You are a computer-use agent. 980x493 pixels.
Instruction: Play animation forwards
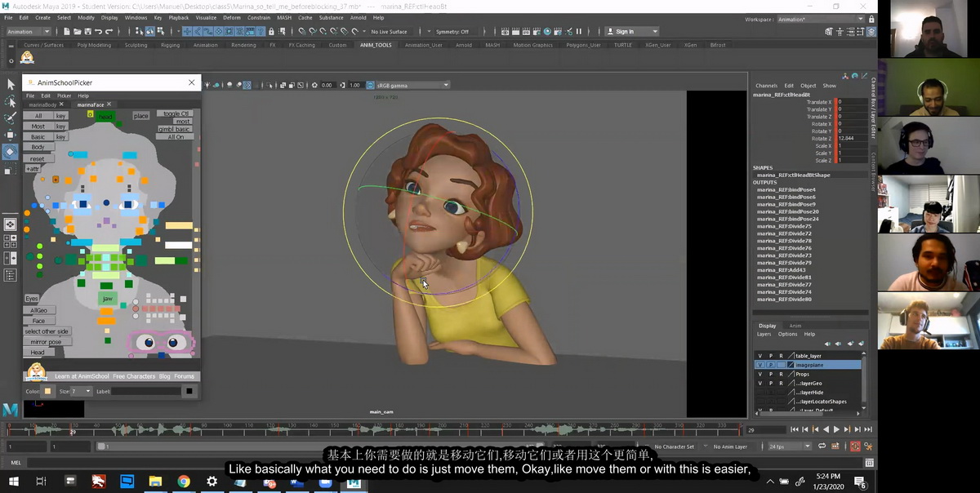(836, 429)
